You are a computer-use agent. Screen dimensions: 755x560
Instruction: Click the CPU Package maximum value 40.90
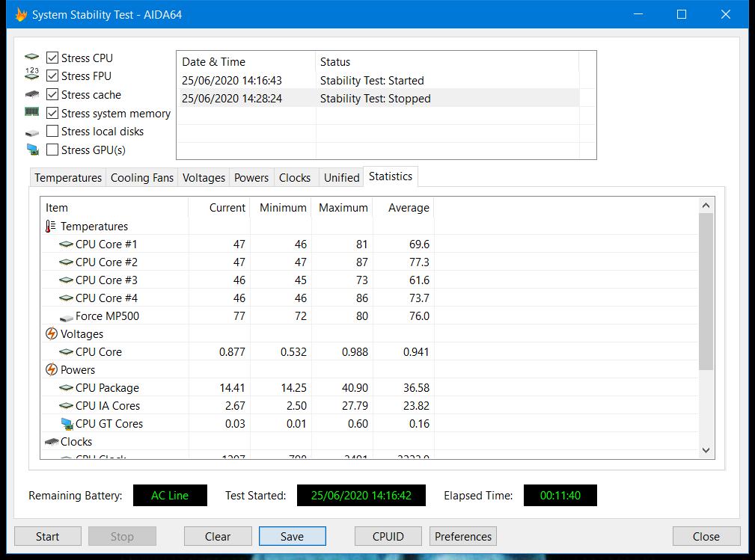click(x=355, y=388)
